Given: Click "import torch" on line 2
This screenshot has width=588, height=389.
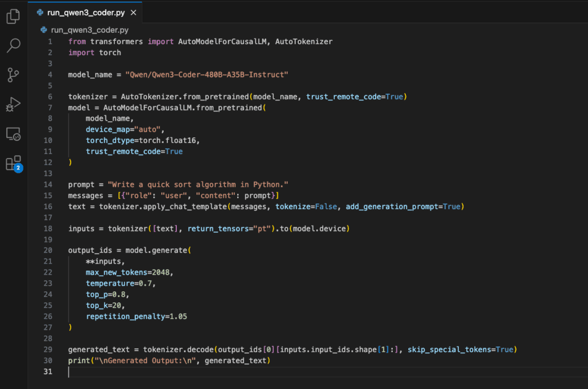Looking at the screenshot, I should [95, 52].
